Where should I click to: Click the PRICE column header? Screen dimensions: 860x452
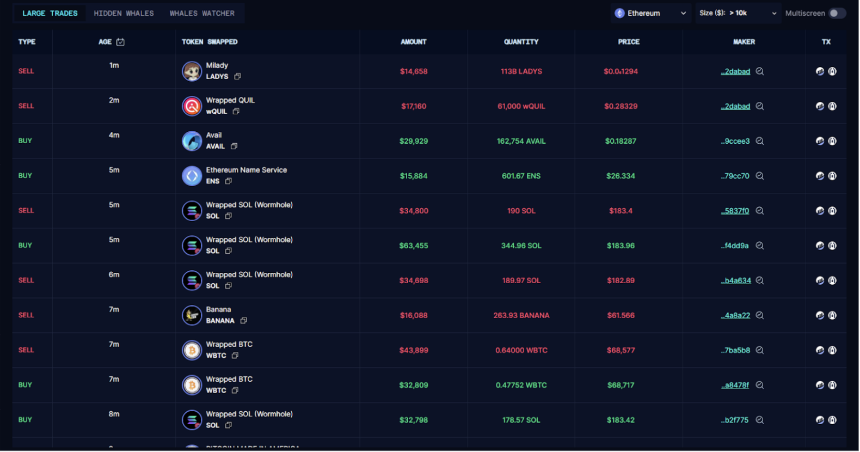click(x=629, y=42)
